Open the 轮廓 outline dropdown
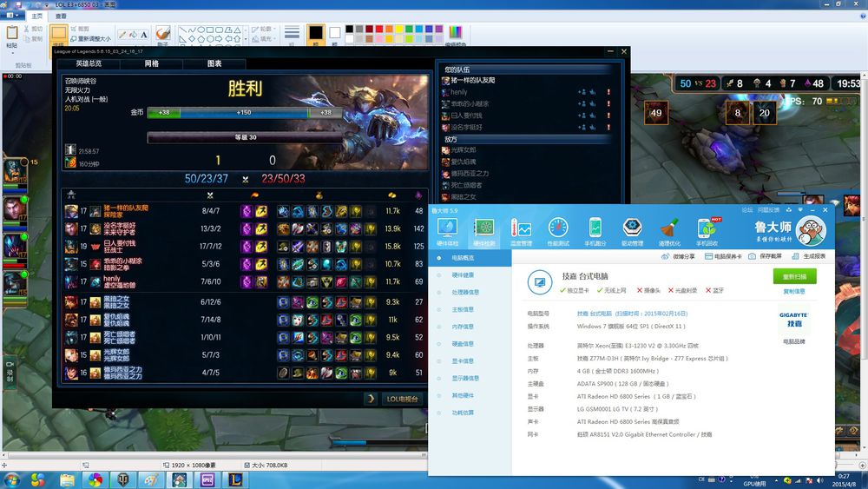868x489 pixels. tap(262, 29)
